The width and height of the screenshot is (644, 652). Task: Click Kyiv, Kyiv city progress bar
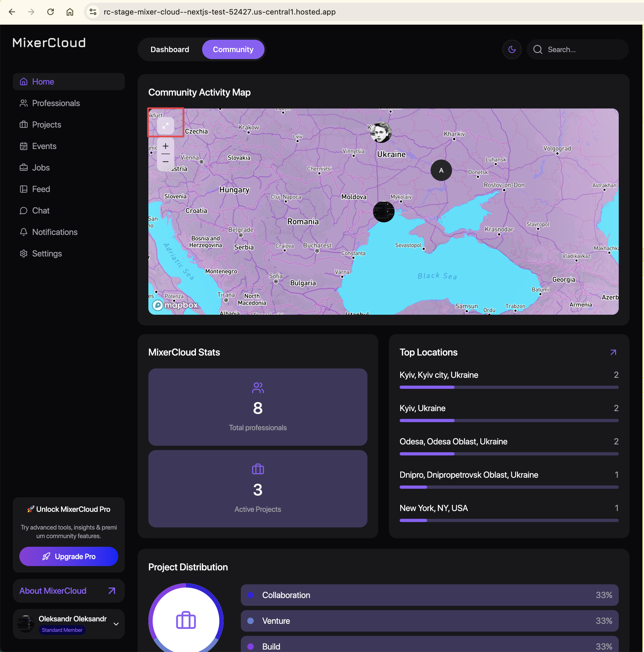(509, 387)
